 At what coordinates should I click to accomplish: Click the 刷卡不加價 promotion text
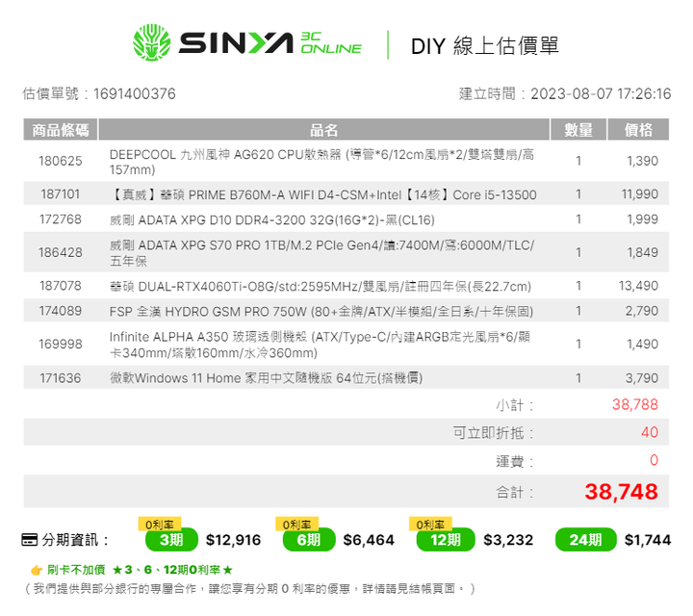point(76,570)
